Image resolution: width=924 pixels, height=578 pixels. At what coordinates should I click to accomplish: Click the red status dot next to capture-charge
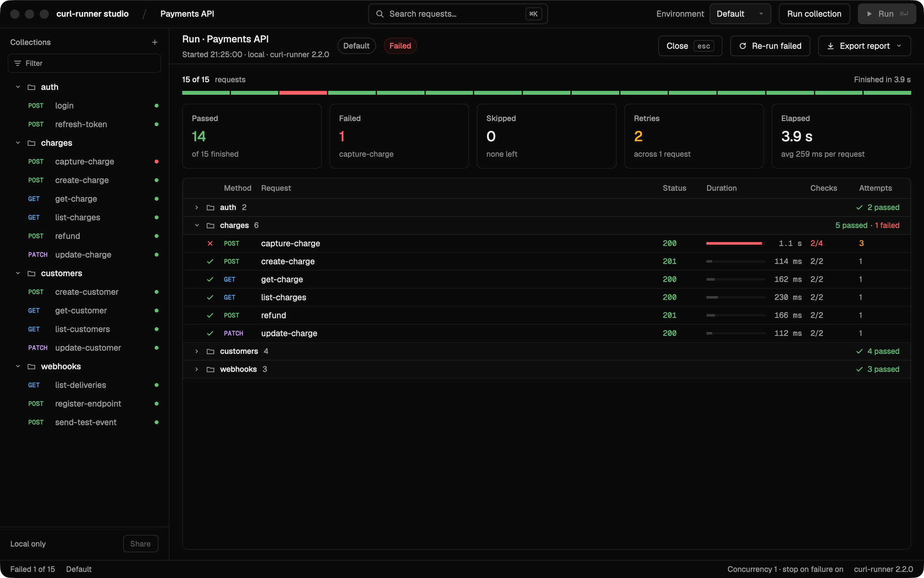(157, 161)
